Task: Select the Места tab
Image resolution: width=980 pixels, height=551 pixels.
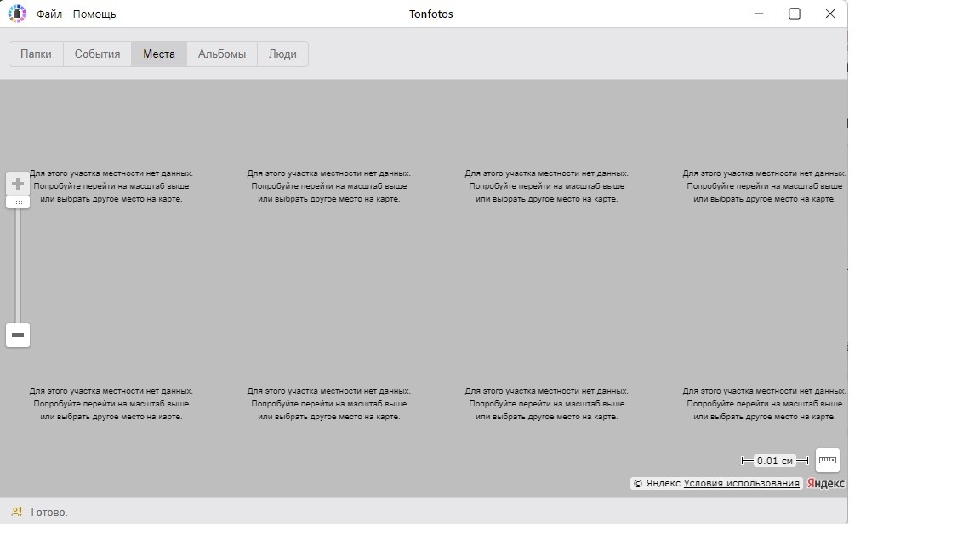Action: coord(159,54)
